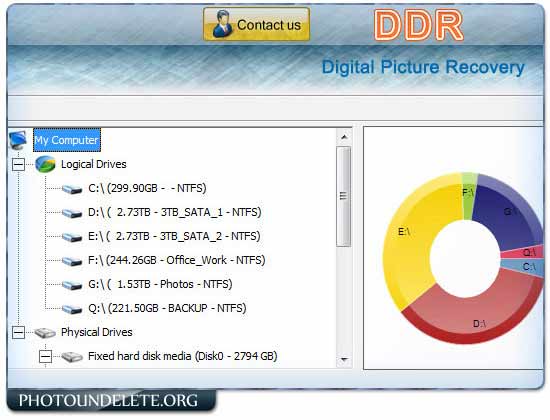Click the person icon on Contact us
This screenshot has width=550, height=420.
222,24
